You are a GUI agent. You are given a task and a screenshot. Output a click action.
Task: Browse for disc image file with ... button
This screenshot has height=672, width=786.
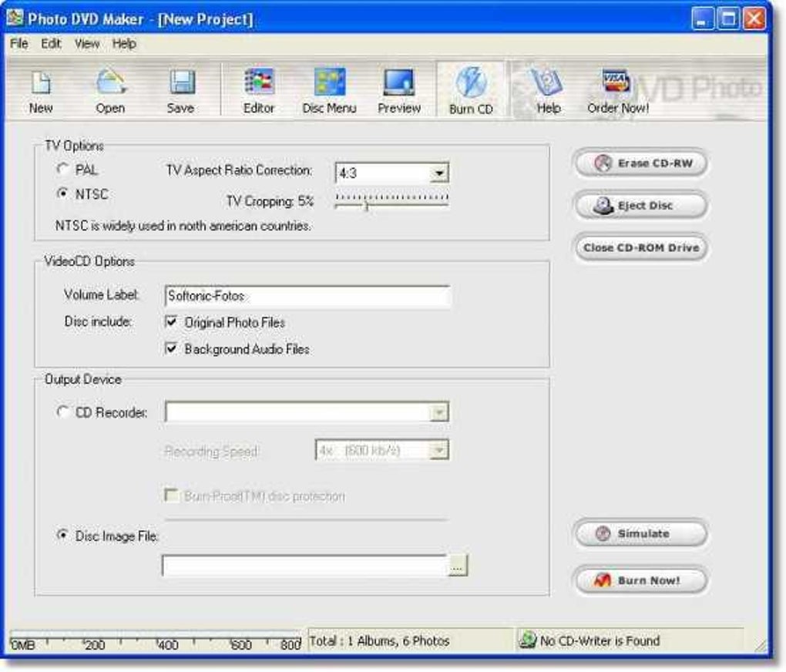(x=457, y=566)
